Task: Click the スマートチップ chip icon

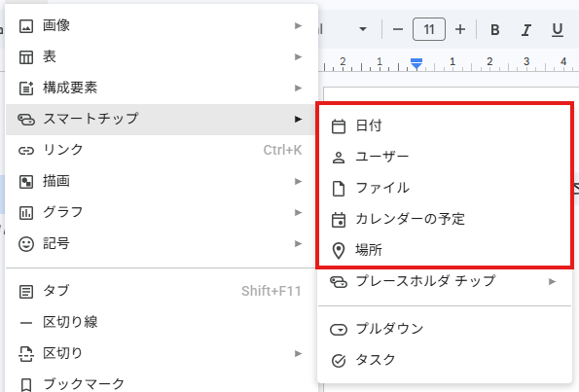Action: pyautogui.click(x=26, y=120)
